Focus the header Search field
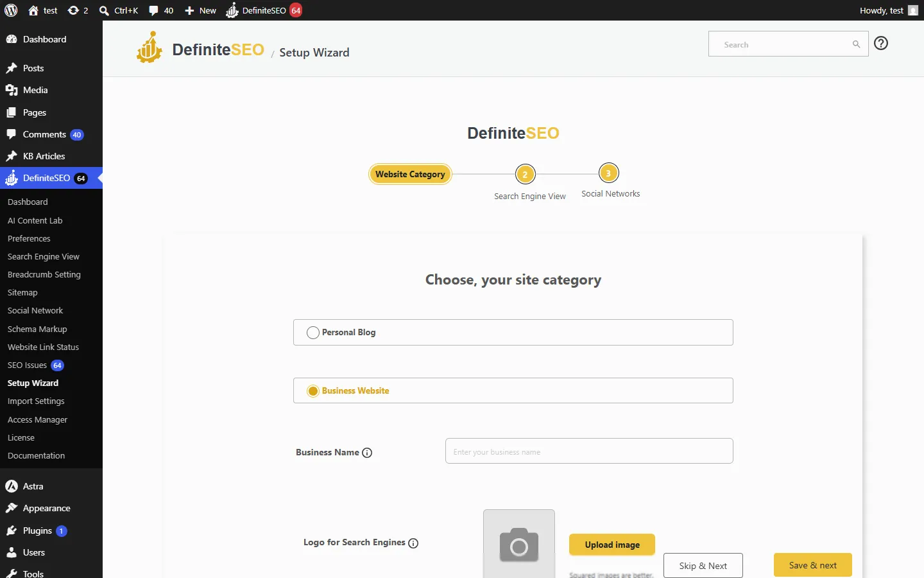The width and height of the screenshot is (924, 578). (x=788, y=44)
